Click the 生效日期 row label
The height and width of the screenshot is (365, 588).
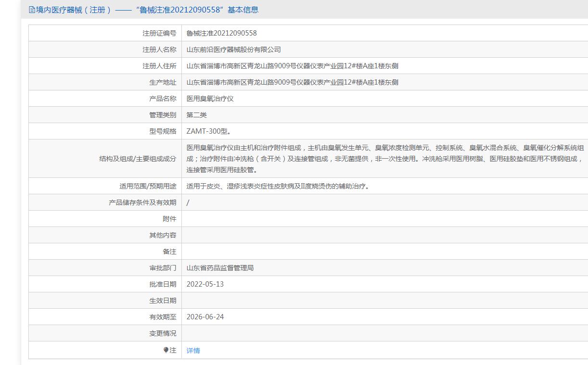(x=163, y=301)
